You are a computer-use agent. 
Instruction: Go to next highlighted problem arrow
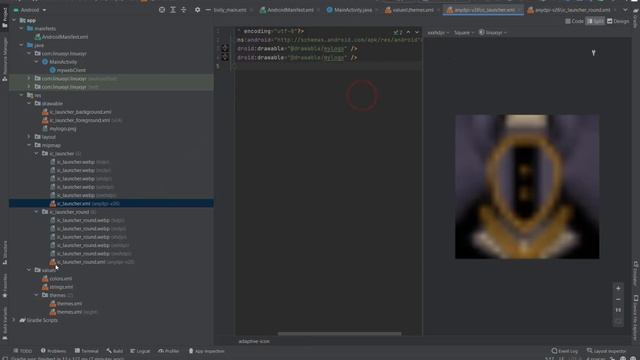(417, 32)
